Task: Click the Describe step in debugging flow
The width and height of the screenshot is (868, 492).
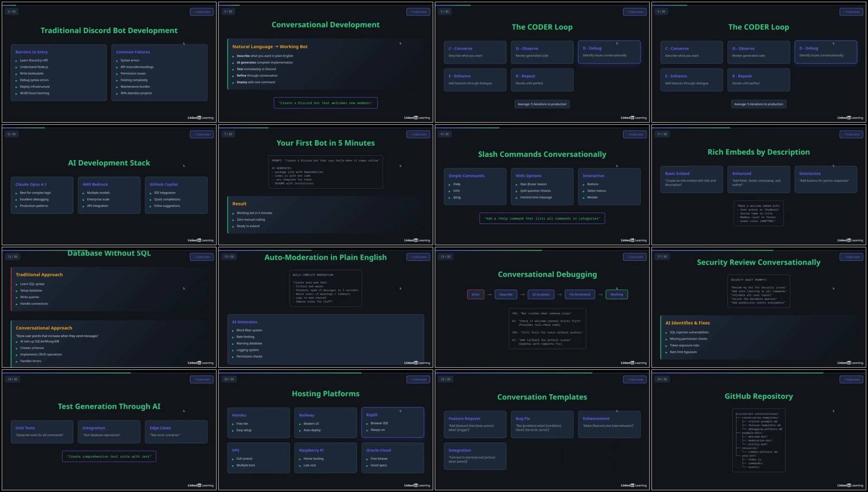Action: coord(506,294)
